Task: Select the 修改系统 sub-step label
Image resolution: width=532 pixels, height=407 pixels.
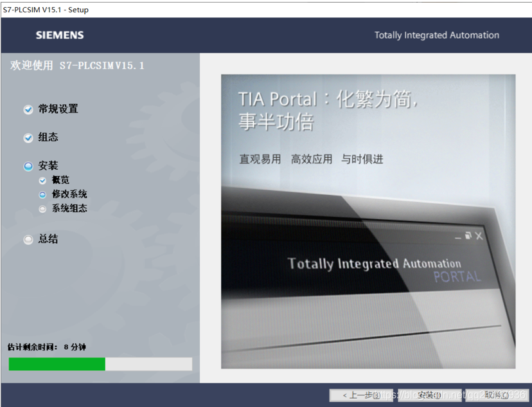Action: pos(69,194)
